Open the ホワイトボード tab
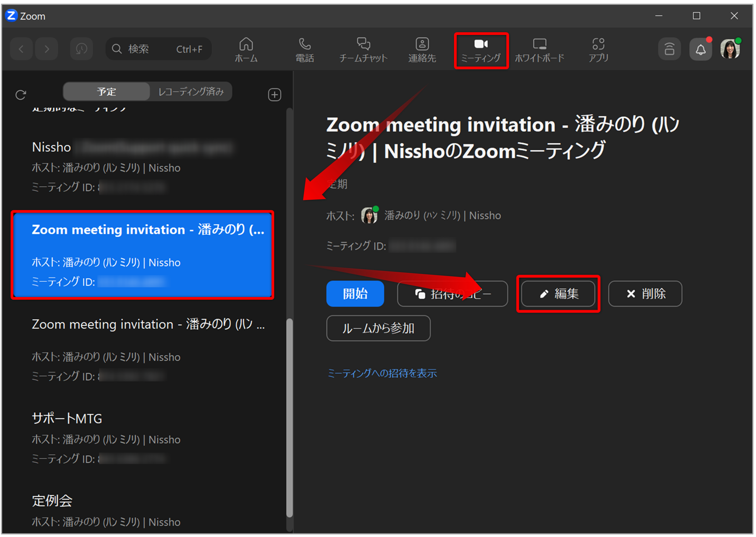Image resolution: width=756 pixels, height=537 pixels. pyautogui.click(x=539, y=50)
